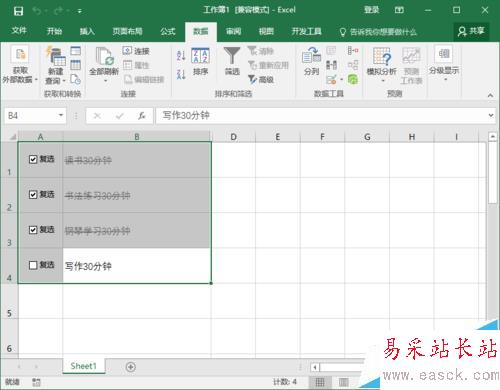Switch to the 页面布局 tab

[x=127, y=31]
